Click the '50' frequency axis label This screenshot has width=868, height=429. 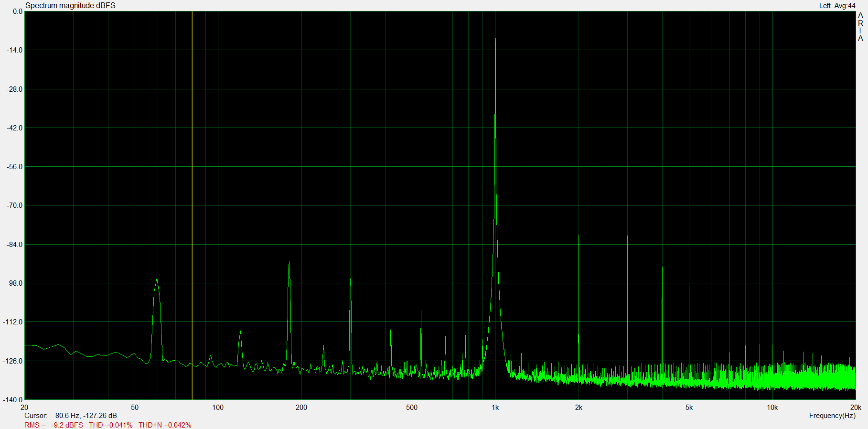tap(135, 408)
